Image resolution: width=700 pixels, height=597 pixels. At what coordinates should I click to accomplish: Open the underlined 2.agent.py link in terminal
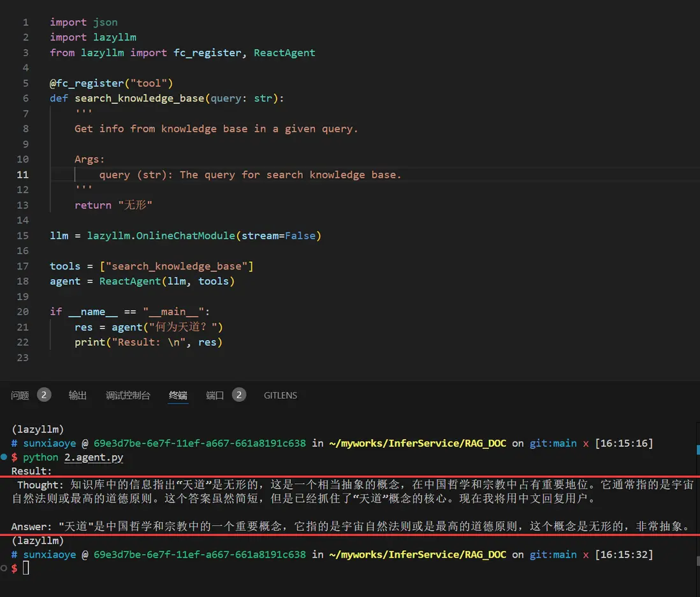coord(94,457)
